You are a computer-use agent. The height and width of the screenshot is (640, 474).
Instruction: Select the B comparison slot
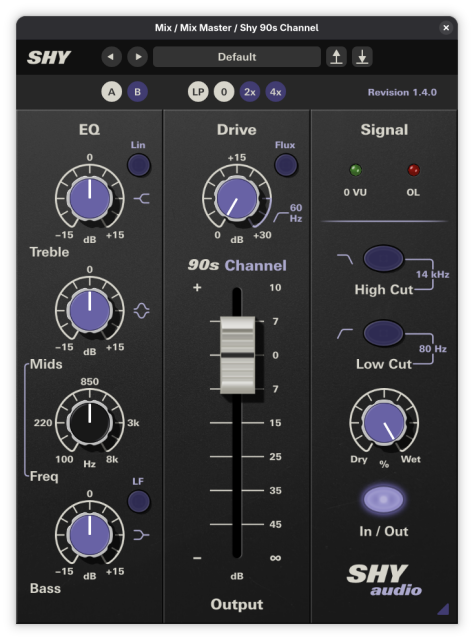[137, 92]
